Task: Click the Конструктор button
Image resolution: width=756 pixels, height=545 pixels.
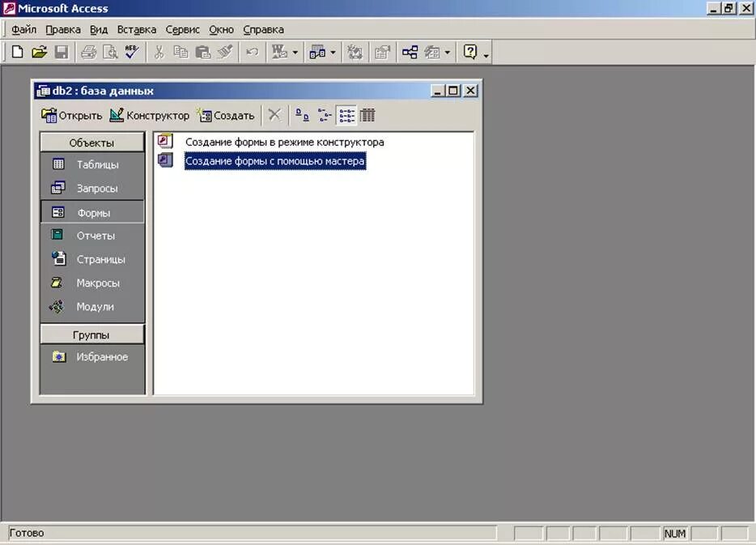Action: coord(150,116)
